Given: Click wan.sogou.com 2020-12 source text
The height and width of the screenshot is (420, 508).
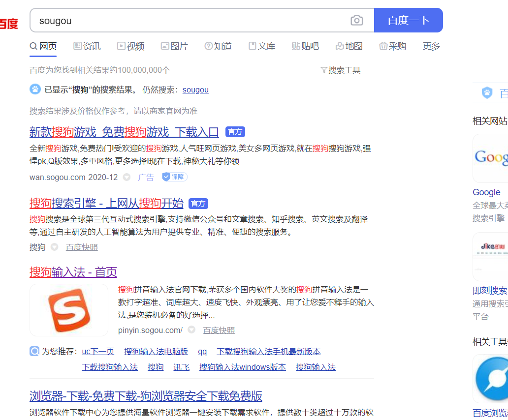Looking at the screenshot, I should coord(73,178).
